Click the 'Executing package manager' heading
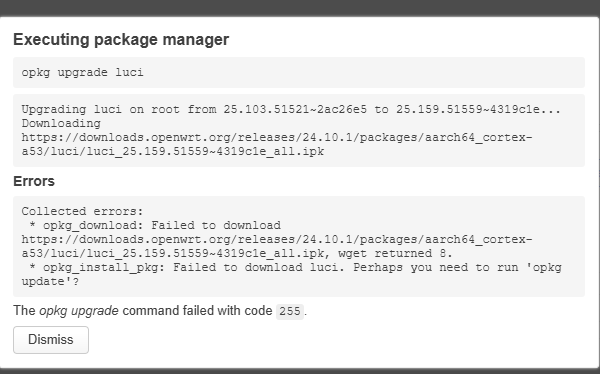 pos(121,39)
